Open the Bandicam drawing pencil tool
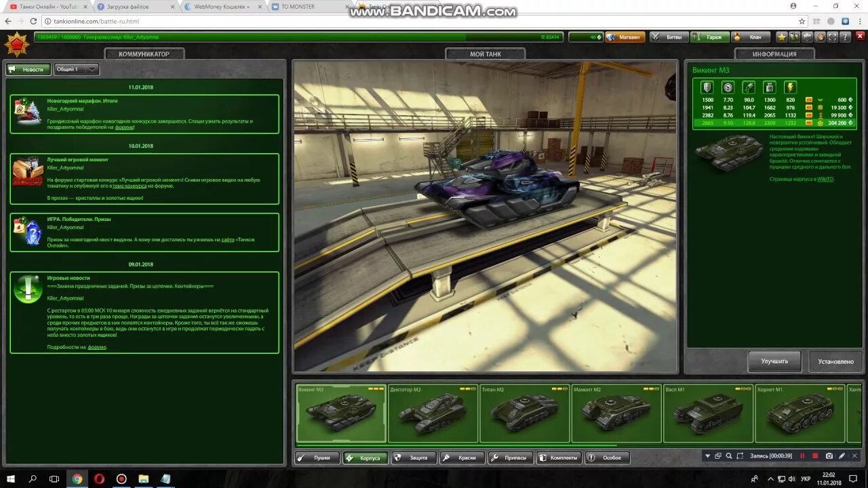The width and height of the screenshot is (868, 488). [842, 456]
